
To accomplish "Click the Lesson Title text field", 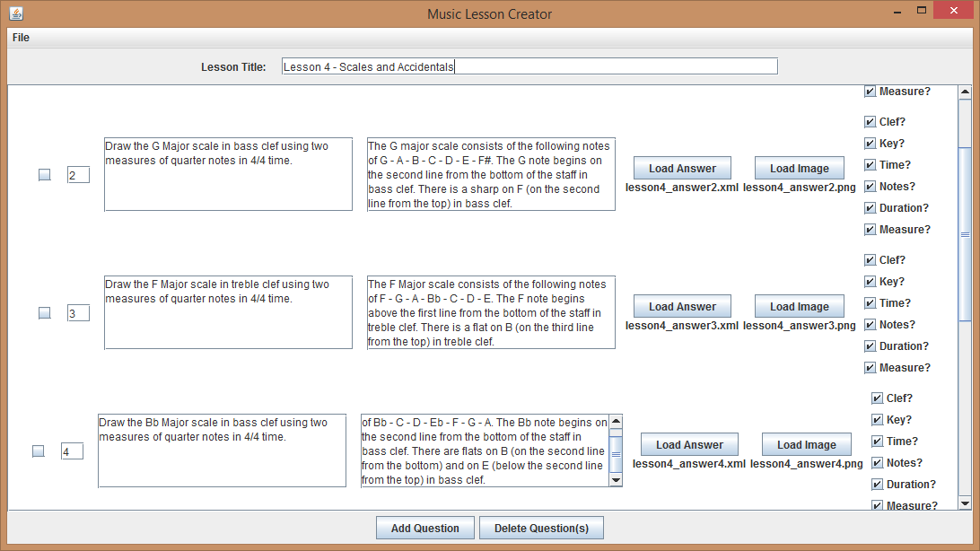I will point(529,66).
